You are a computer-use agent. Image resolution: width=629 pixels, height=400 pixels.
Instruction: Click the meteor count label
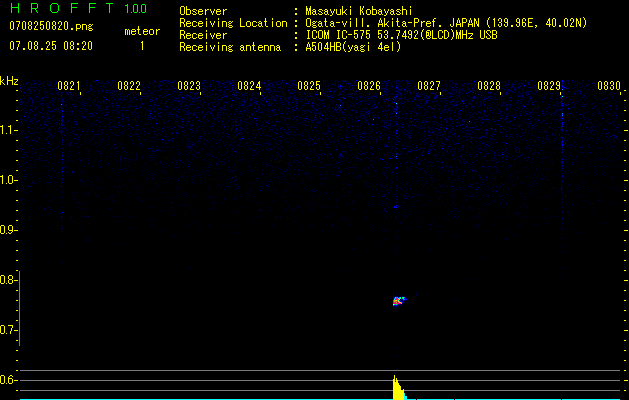click(142, 31)
